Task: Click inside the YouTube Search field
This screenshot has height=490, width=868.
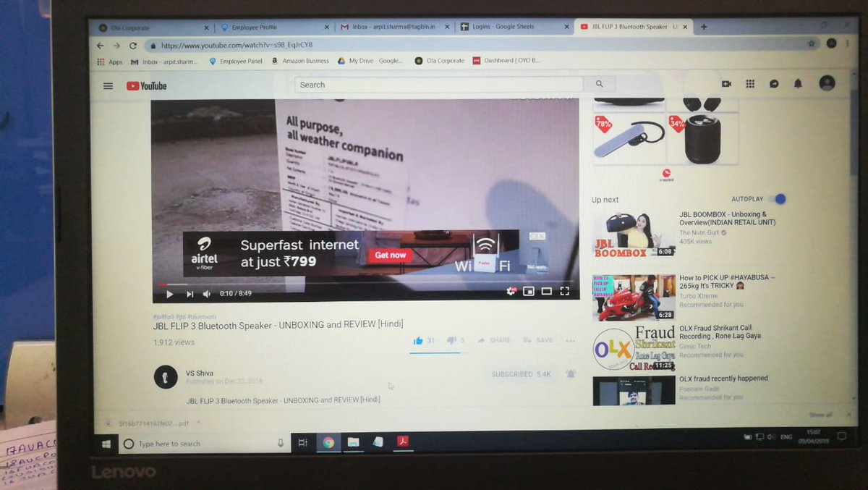Action: click(439, 85)
